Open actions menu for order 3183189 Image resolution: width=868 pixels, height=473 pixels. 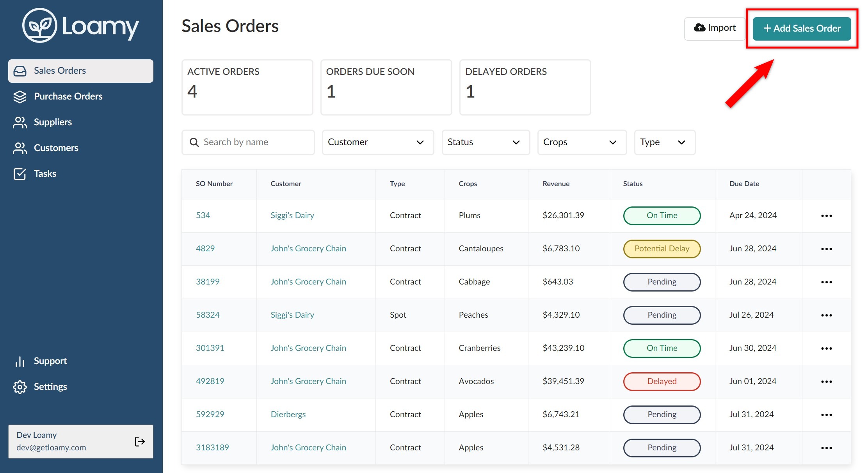(826, 448)
